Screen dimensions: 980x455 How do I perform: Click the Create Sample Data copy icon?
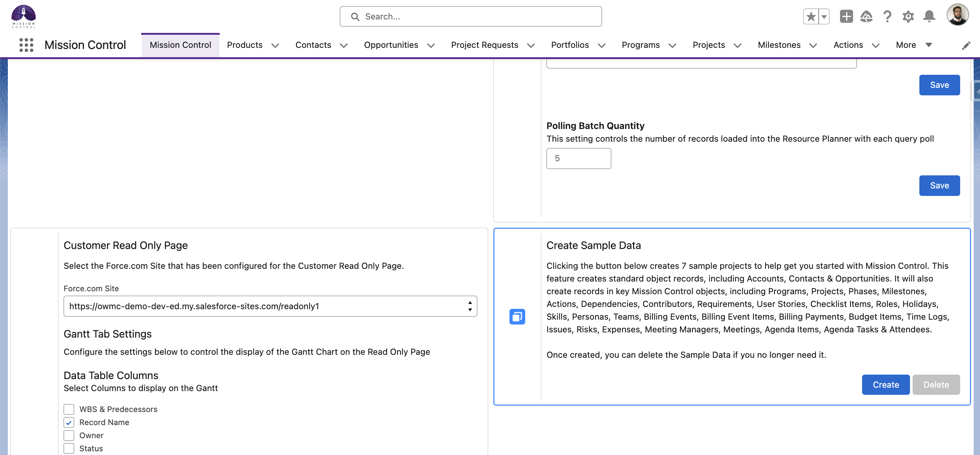click(517, 317)
